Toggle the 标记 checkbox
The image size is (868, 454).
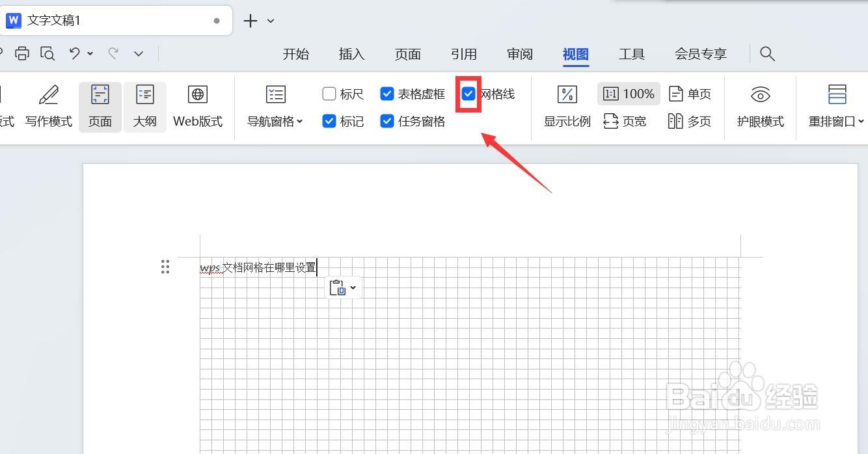point(329,121)
